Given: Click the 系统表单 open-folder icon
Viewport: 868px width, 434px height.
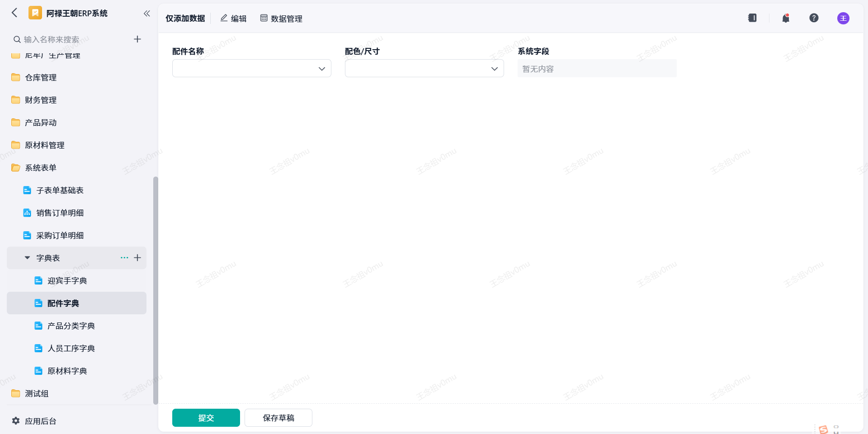Looking at the screenshot, I should pos(16,168).
